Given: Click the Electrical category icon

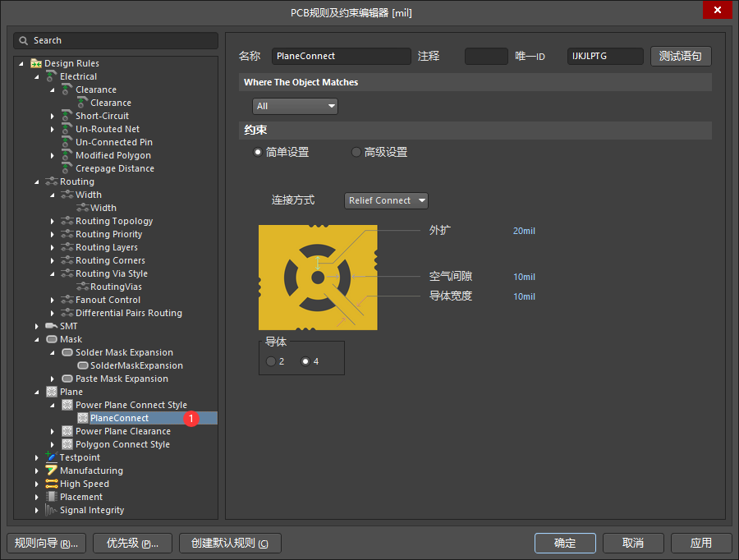Looking at the screenshot, I should (x=52, y=76).
